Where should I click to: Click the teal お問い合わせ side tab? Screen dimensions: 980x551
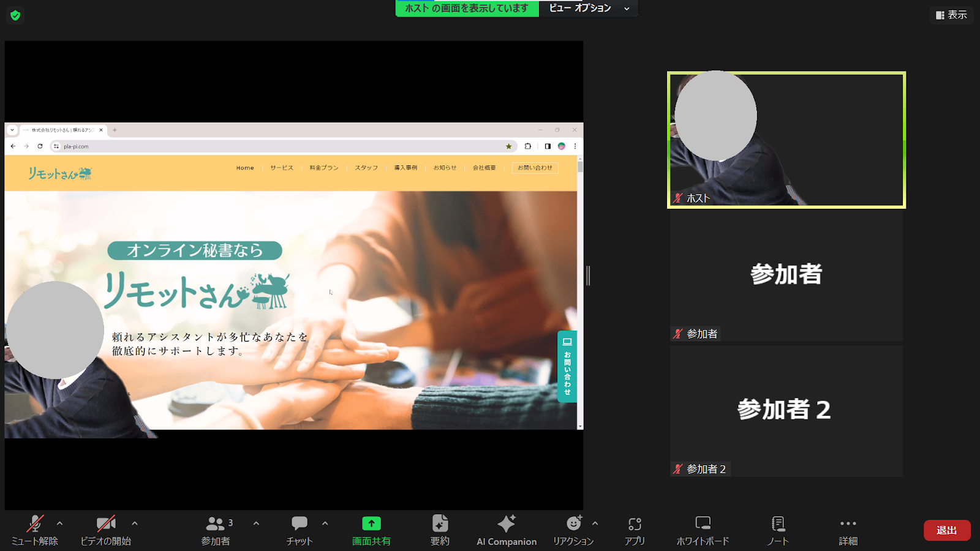[567, 366]
